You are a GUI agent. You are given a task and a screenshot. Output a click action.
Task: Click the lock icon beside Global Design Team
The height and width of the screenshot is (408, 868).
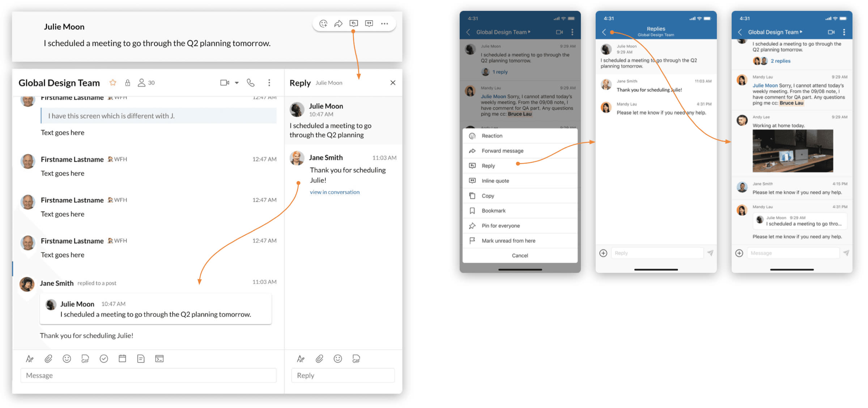point(128,83)
